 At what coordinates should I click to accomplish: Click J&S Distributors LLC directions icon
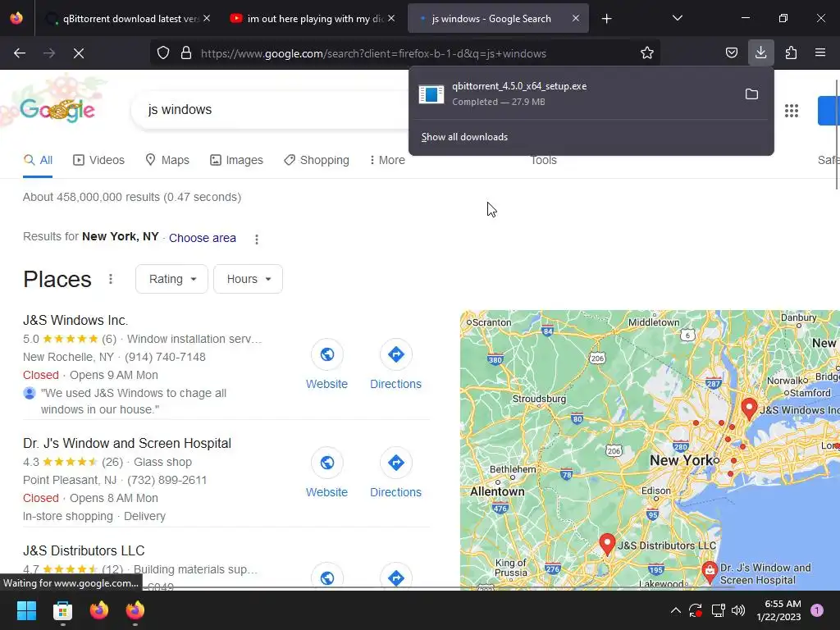pyautogui.click(x=396, y=577)
